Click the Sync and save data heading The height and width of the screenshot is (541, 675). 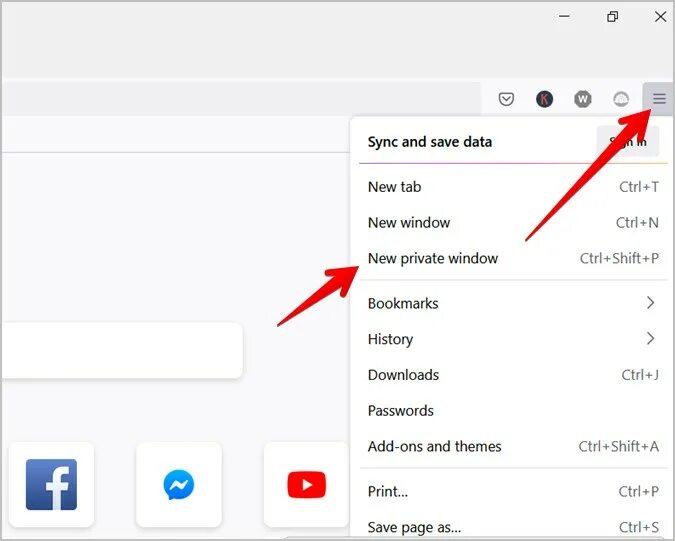pyautogui.click(x=430, y=142)
